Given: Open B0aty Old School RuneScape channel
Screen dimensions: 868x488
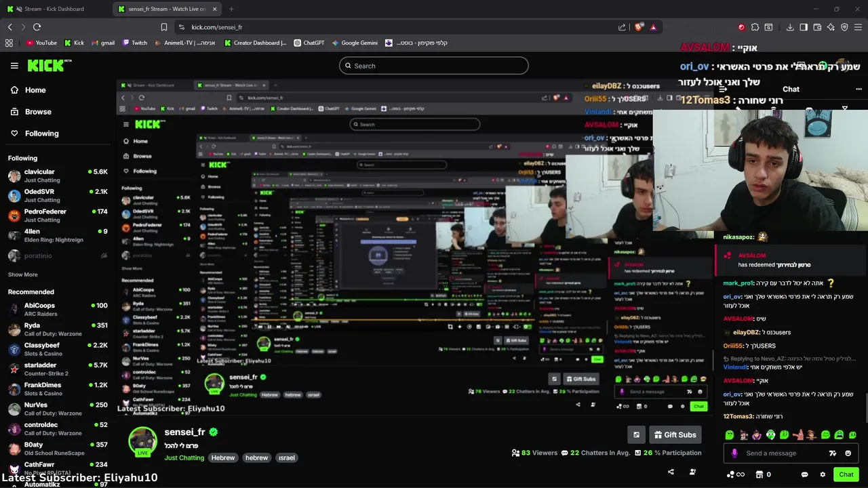Looking at the screenshot, I should (x=58, y=449).
